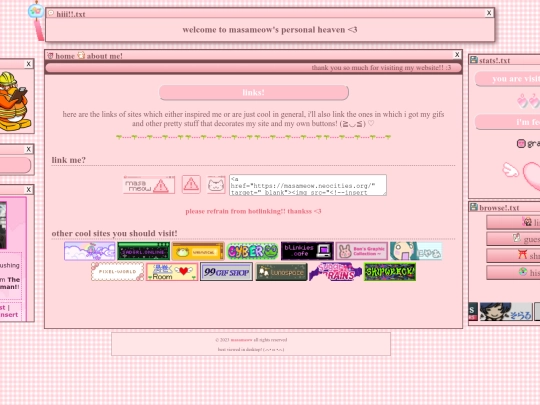Open the browse button with globe icon
Image resolution: width=540 pixels, height=405 pixels.
pos(513,272)
